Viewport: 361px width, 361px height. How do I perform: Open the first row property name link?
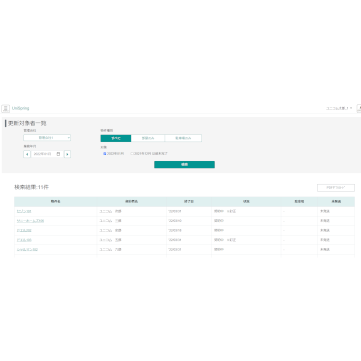click(24, 211)
